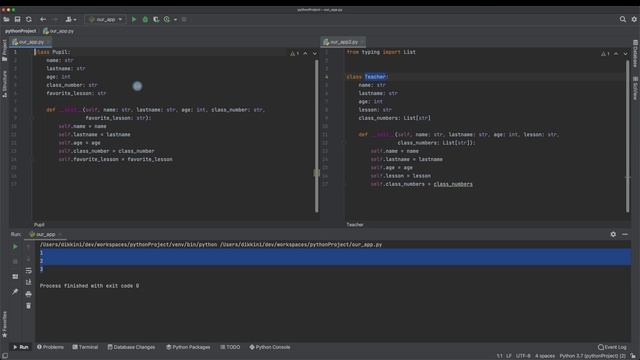This screenshot has height=360, width=640.
Task: Open the SciView tool window on right edge
Action: pos(636,88)
